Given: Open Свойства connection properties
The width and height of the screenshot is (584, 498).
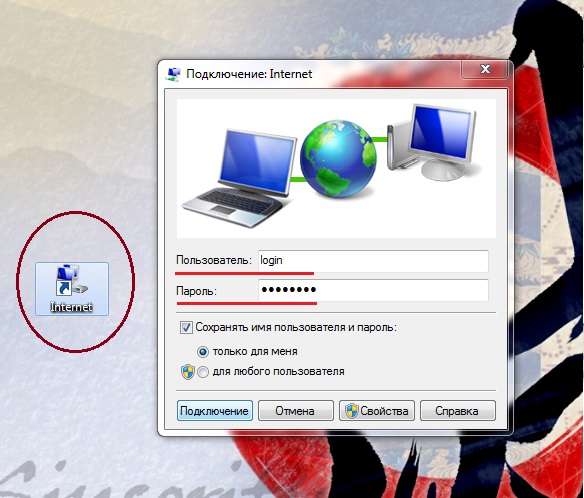Looking at the screenshot, I should (x=377, y=410).
